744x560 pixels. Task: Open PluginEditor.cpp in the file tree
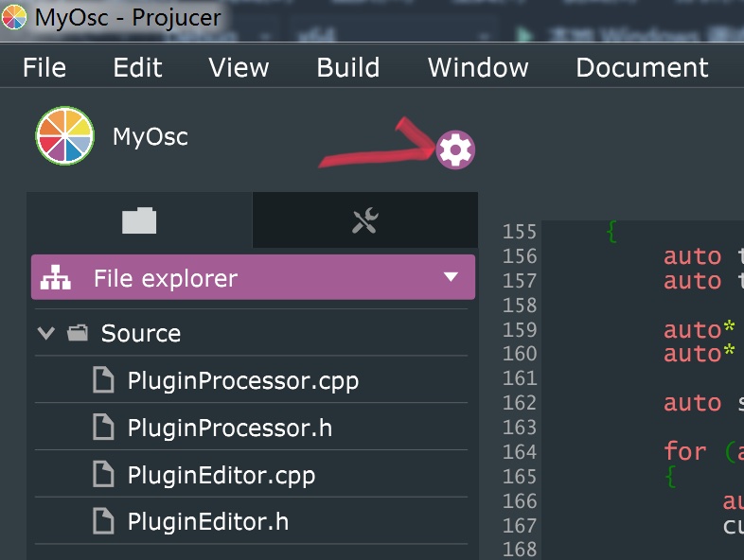tap(221, 475)
